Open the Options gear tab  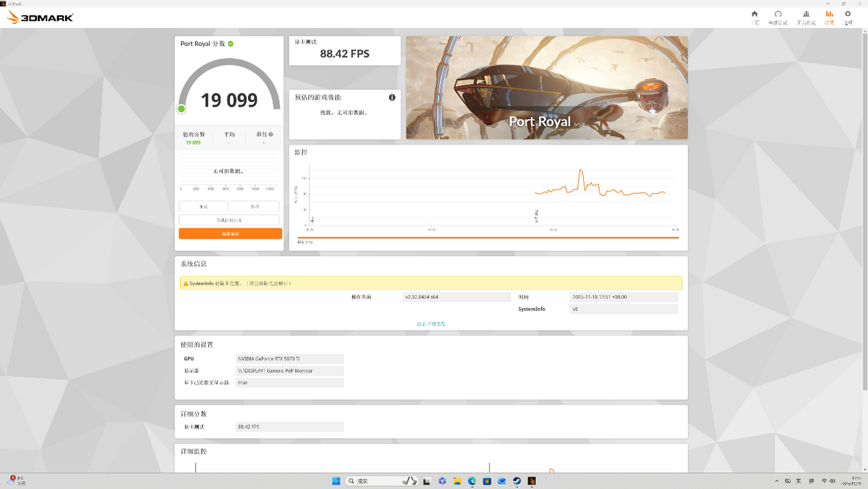(x=848, y=17)
